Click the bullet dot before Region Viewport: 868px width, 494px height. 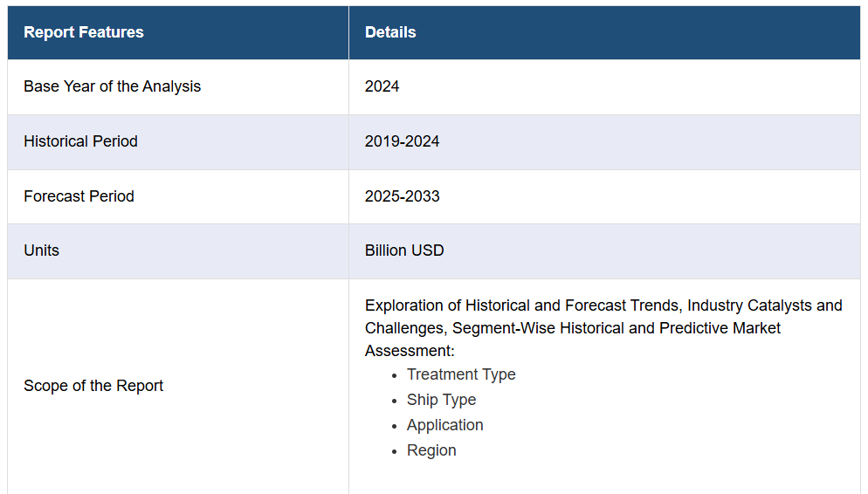point(394,451)
